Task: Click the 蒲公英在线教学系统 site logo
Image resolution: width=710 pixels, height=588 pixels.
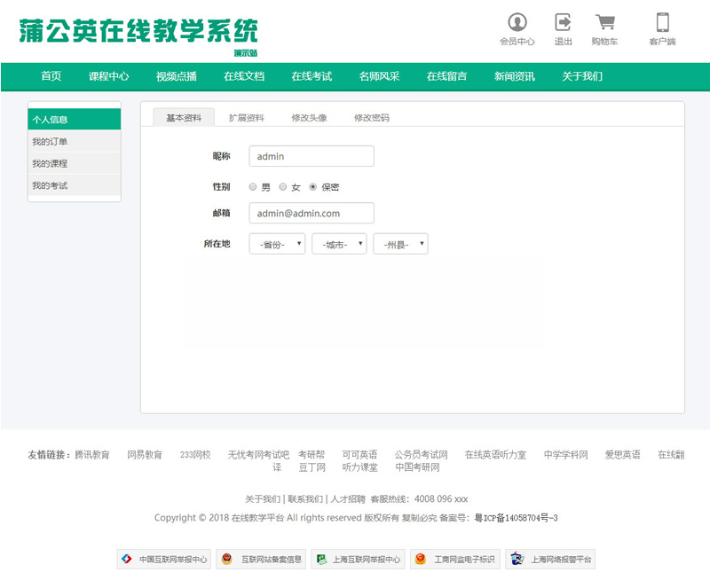Action: point(138,32)
